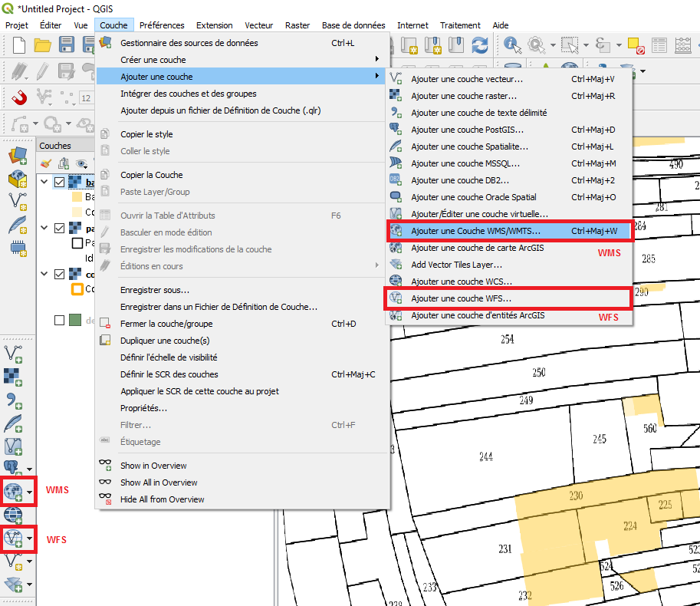Screen dimensions: 700x606
Task: Click Add PostGIS Layer elephant icon
Action: [x=12, y=468]
